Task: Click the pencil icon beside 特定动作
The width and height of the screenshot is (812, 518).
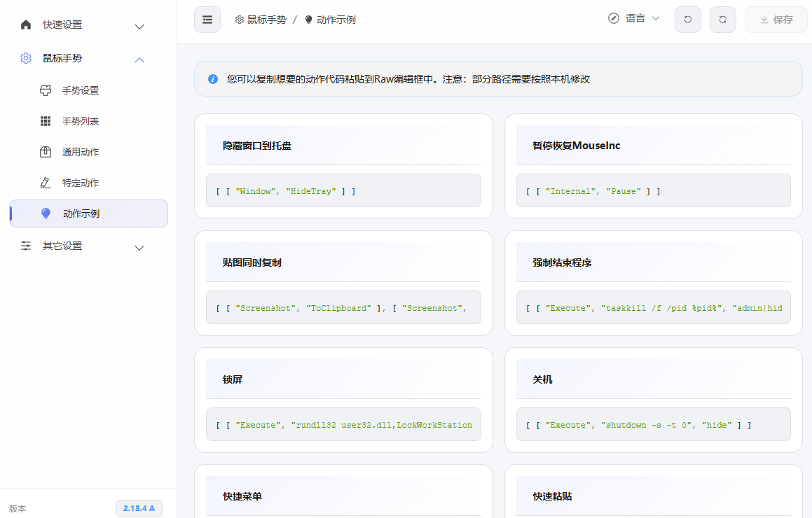Action: [x=46, y=183]
